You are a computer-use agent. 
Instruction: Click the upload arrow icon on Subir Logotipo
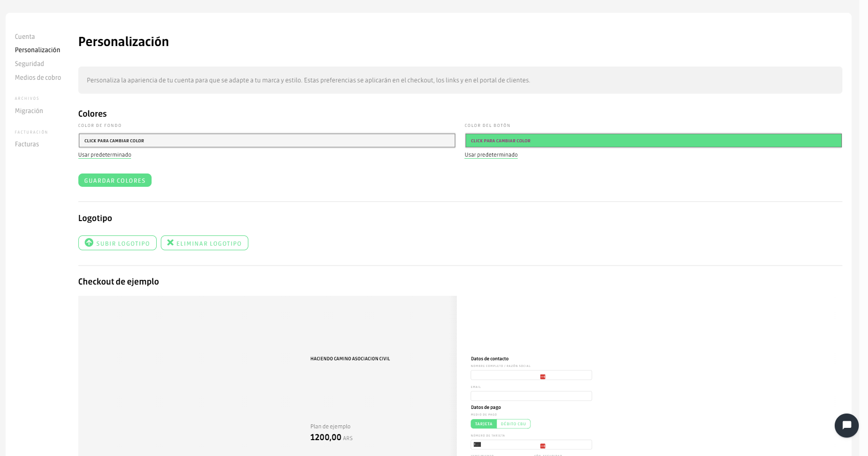(x=89, y=243)
